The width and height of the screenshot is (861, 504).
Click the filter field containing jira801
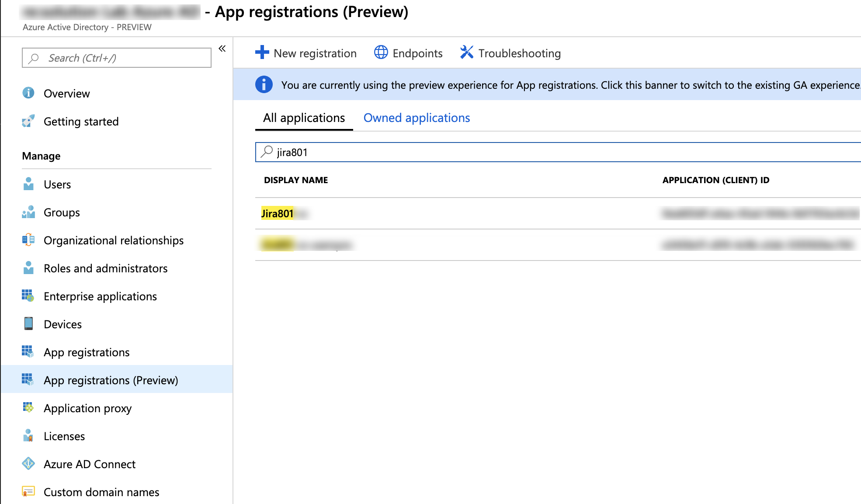558,152
